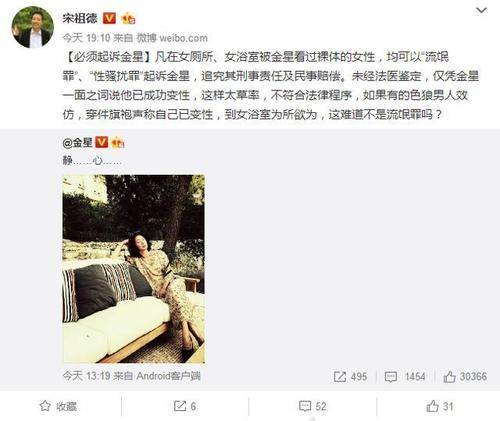The width and height of the screenshot is (500, 421).
Task: Open the Android客户端 source link
Action: 169,376
